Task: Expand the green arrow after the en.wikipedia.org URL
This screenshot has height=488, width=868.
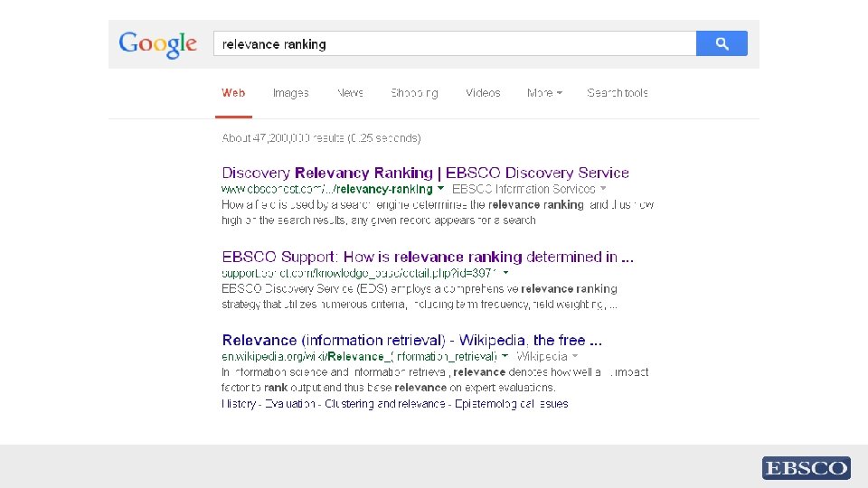Action: click(x=505, y=356)
